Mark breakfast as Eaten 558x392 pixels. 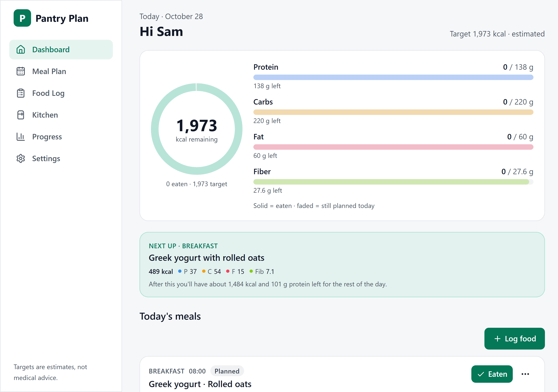[x=492, y=374]
